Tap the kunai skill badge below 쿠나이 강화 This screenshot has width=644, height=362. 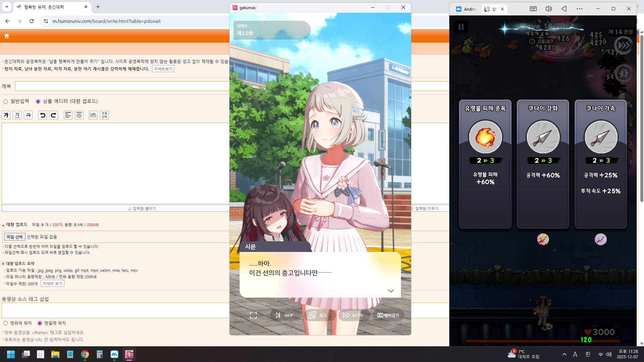[543, 239]
